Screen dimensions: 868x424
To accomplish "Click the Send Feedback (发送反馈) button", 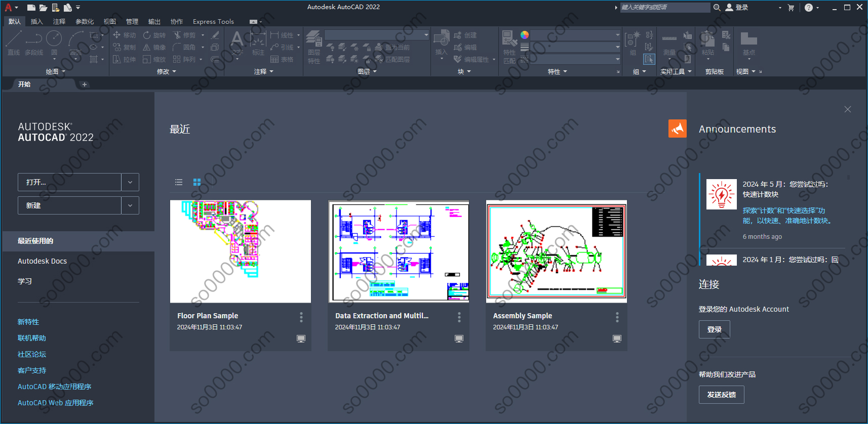I will [722, 395].
